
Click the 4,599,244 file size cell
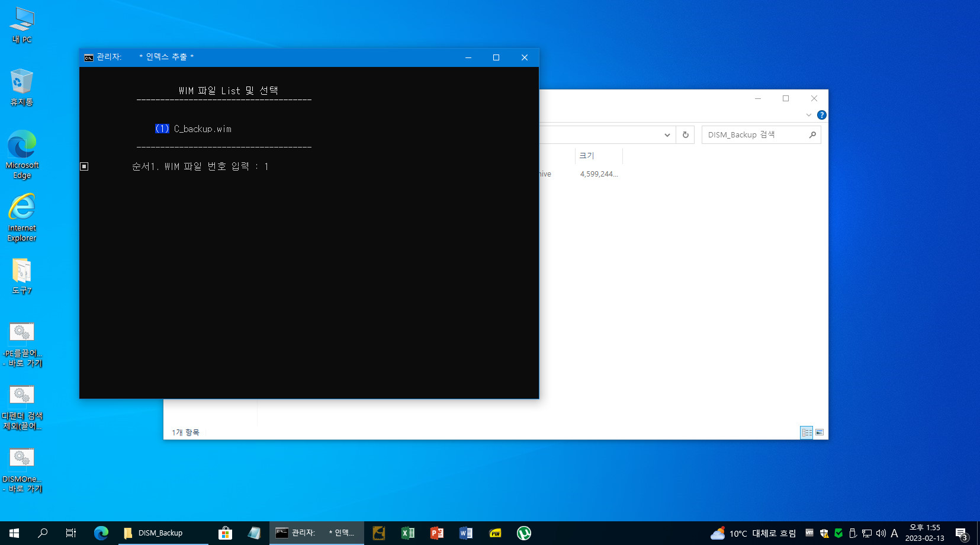click(599, 174)
